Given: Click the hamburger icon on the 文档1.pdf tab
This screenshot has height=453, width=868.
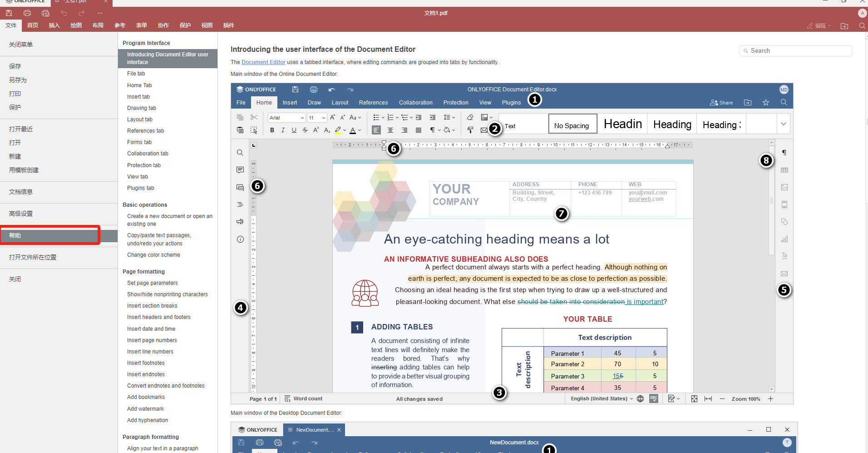Looking at the screenshot, I should click(x=58, y=1).
